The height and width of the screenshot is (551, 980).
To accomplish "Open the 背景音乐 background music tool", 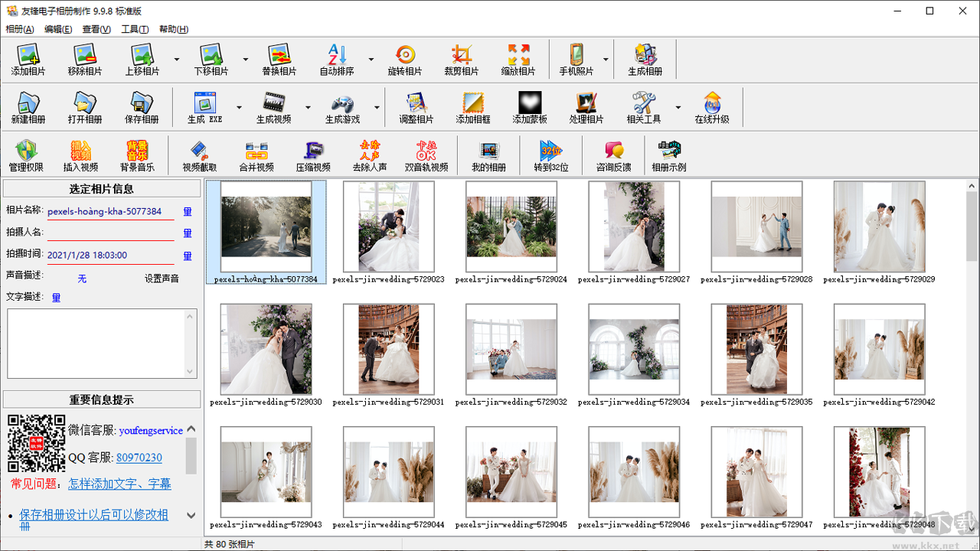I will (x=137, y=155).
